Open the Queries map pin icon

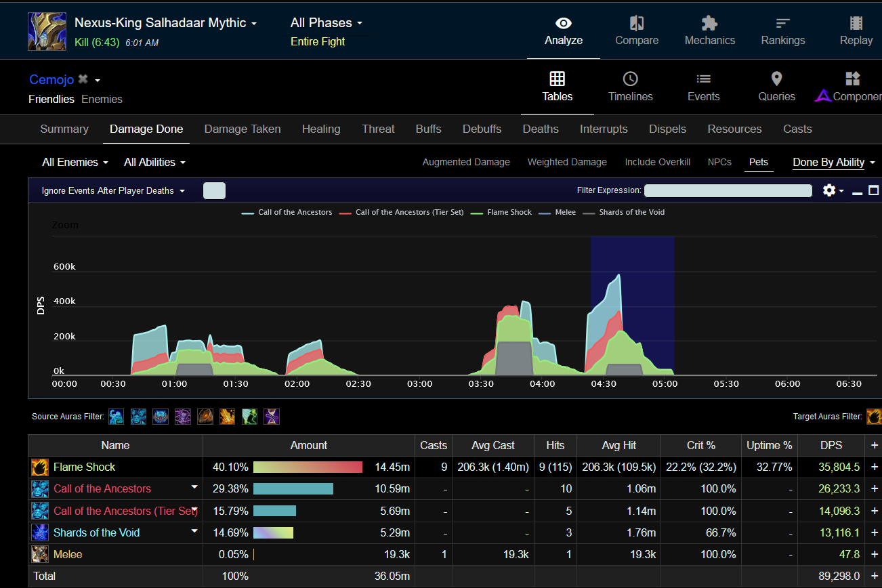(776, 79)
